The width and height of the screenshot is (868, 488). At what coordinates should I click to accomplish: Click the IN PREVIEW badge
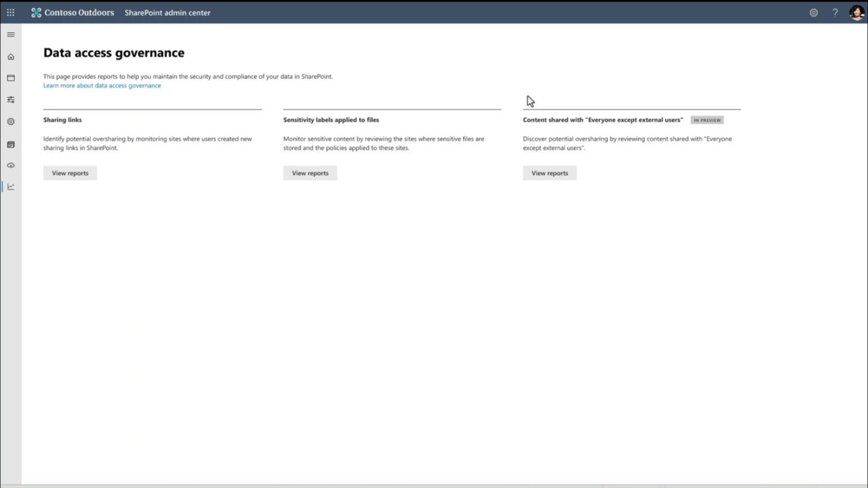tap(707, 120)
